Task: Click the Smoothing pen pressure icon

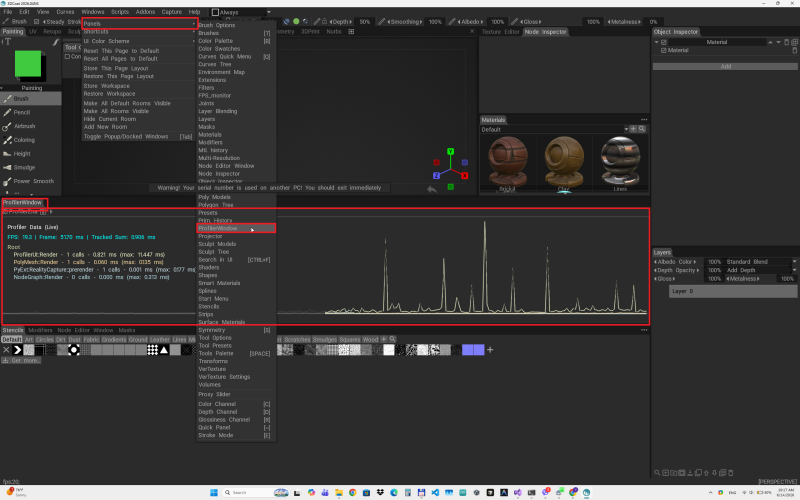Action: 381,21
